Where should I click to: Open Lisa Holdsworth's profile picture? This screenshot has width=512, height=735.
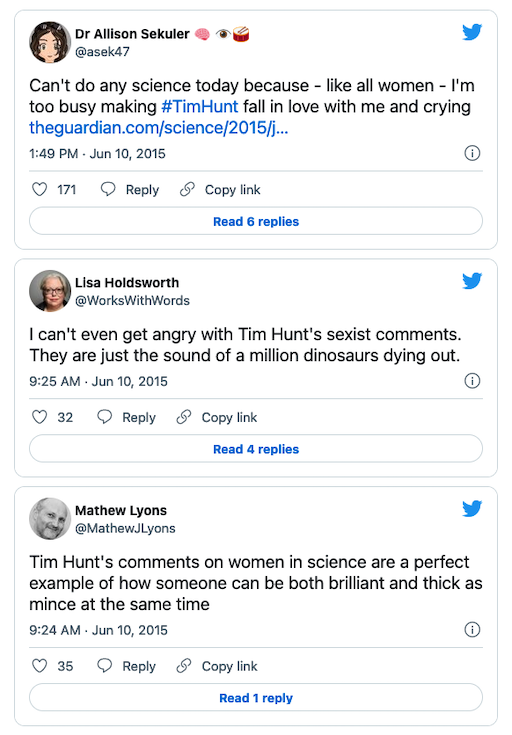[x=50, y=291]
